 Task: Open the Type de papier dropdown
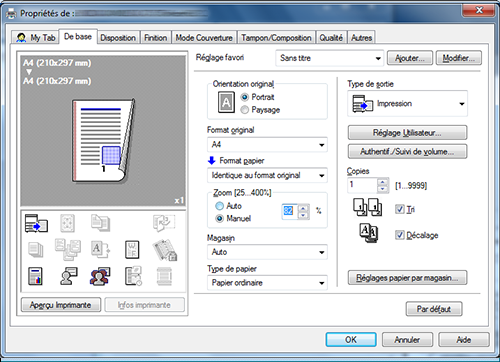[x=267, y=283]
